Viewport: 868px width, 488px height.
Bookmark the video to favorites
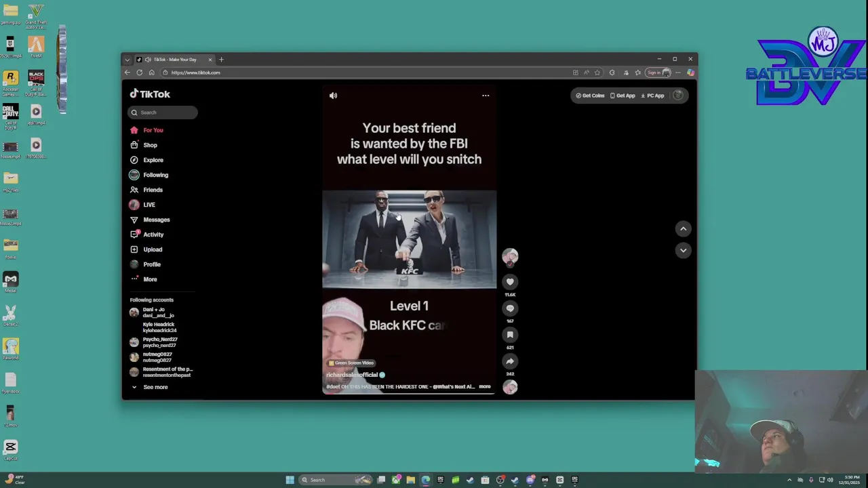coord(510,335)
